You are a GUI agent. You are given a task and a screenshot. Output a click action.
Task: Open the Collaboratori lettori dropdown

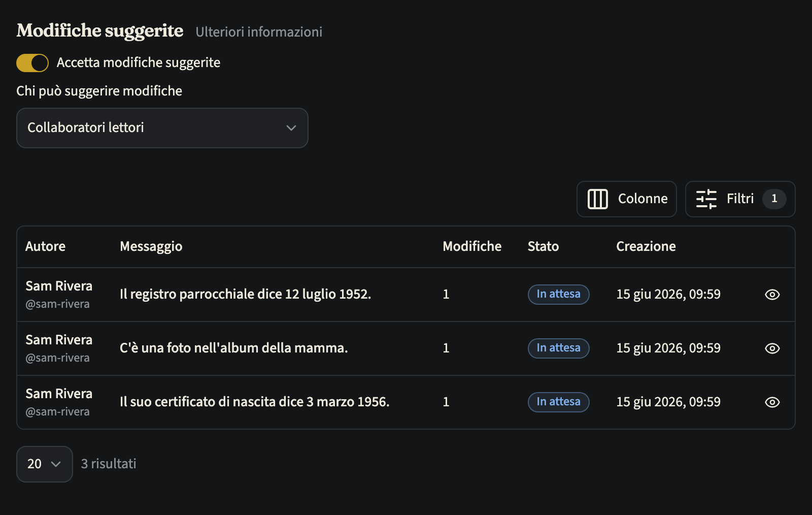tap(162, 128)
